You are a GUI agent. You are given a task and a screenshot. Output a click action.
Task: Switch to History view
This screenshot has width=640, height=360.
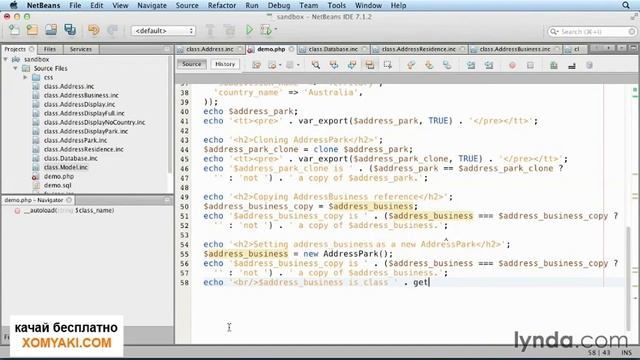pos(225,64)
